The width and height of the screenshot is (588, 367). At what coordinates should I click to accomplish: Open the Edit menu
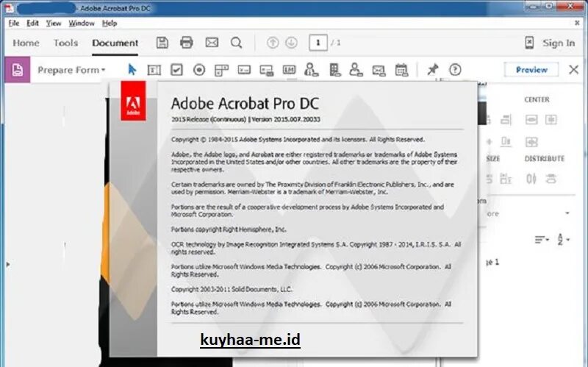click(32, 23)
